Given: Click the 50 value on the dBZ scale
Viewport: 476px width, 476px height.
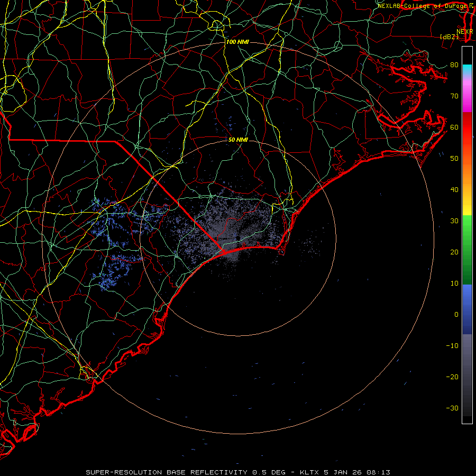Looking at the screenshot, I should (x=454, y=159).
